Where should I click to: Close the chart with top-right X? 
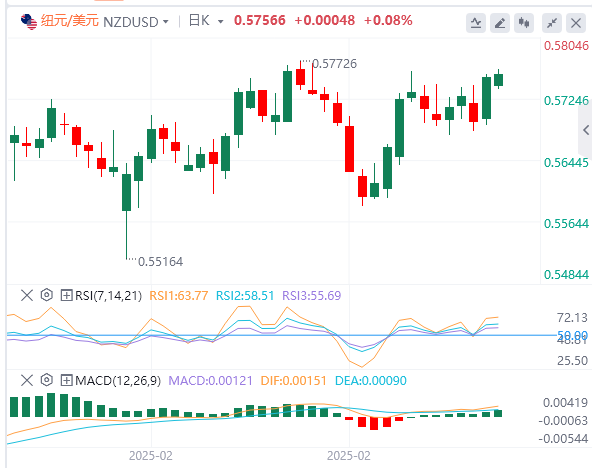(x=576, y=23)
